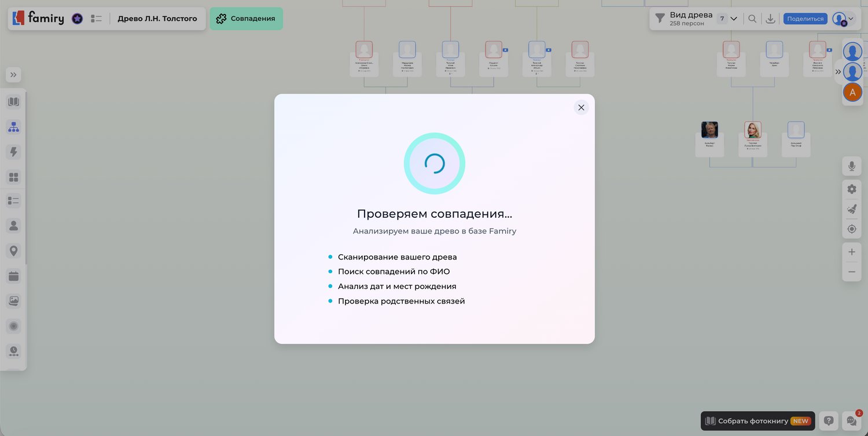The height and width of the screenshot is (436, 868).
Task: Open the location pin map icon
Action: click(x=14, y=251)
